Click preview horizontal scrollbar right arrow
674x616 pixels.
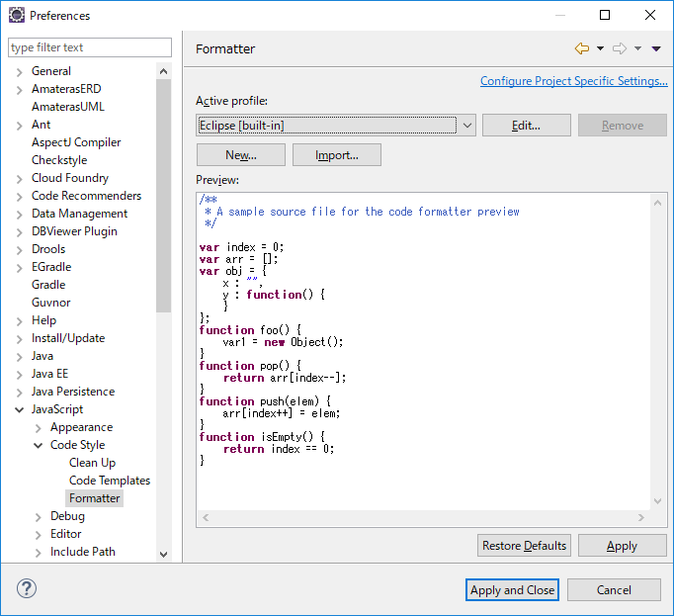[641, 517]
